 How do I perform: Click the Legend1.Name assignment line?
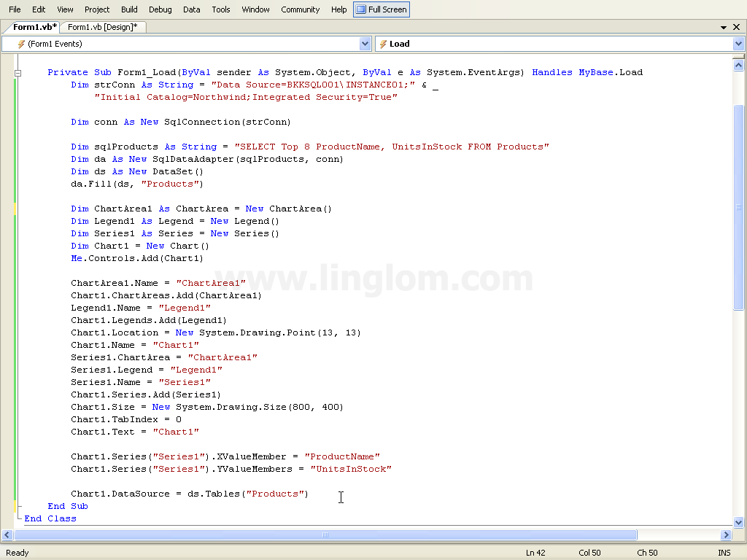141,308
